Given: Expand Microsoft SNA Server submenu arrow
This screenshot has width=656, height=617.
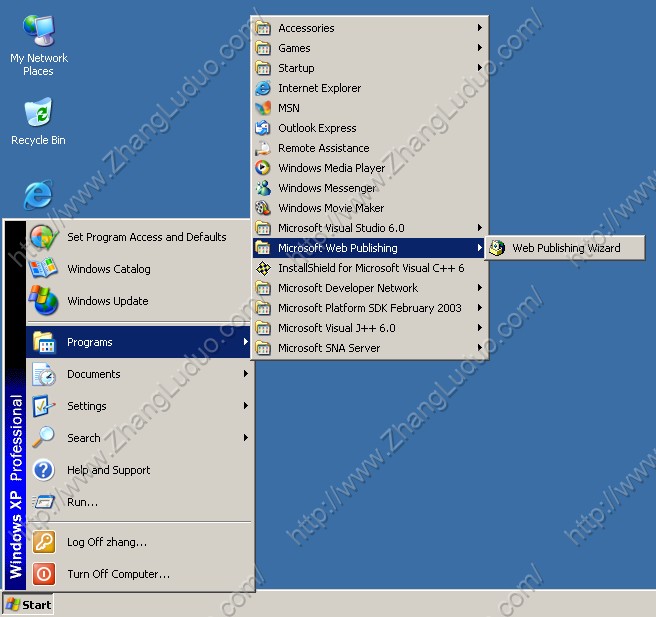Looking at the screenshot, I should coord(480,348).
